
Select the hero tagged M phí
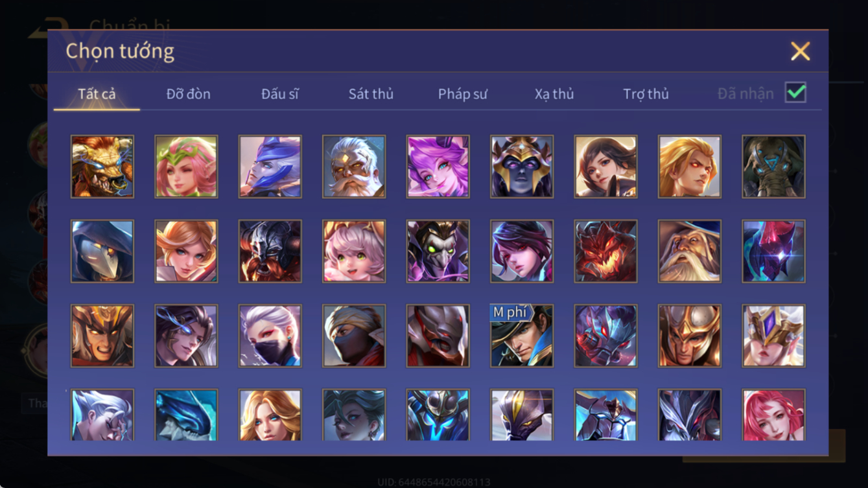coord(522,336)
